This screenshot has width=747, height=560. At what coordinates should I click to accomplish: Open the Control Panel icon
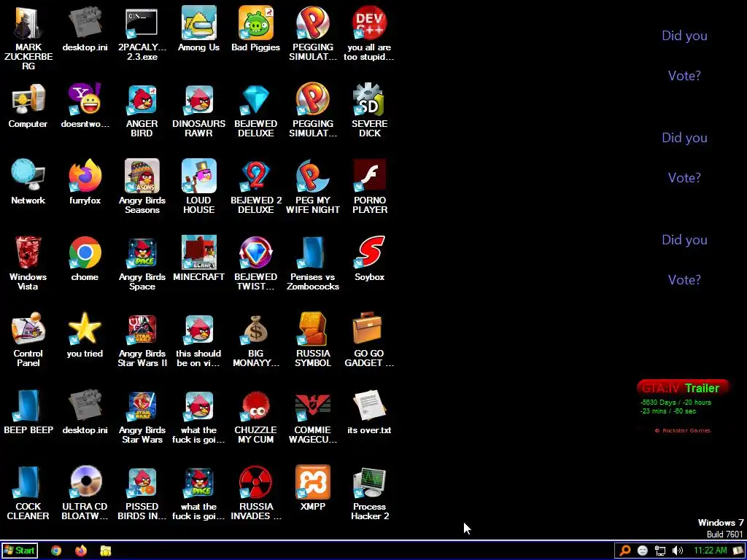(28, 330)
